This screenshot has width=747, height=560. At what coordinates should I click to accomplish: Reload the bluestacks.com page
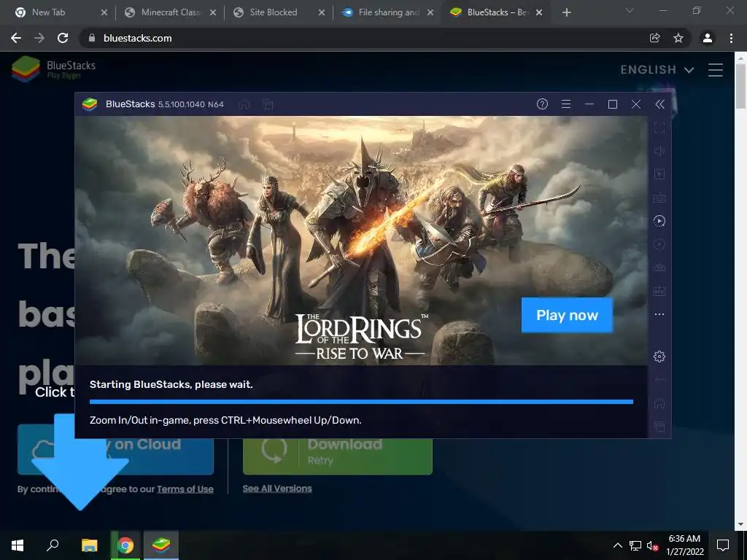[x=63, y=38]
